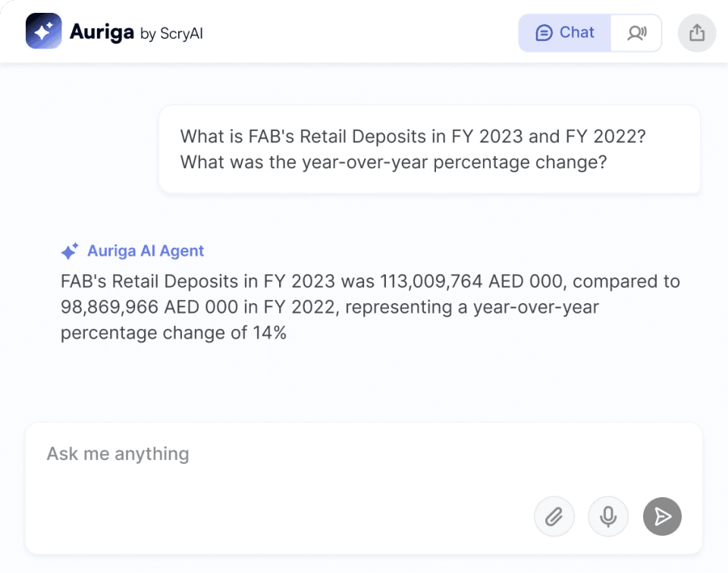
Task: Click the user question about FAB's Retail Deposits
Action: coord(429,149)
